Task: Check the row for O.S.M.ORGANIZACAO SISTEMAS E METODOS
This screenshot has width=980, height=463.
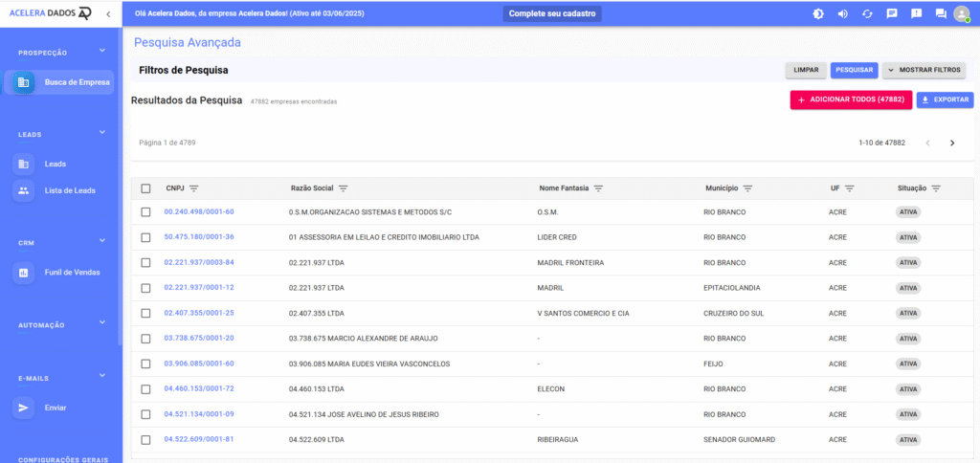Action: (x=145, y=212)
